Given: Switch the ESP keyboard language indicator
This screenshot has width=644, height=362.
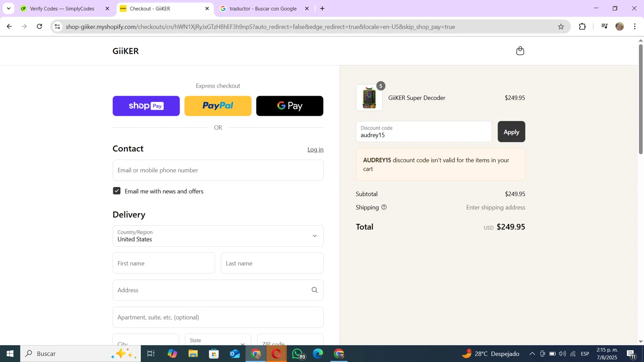Looking at the screenshot, I should coord(585,354).
